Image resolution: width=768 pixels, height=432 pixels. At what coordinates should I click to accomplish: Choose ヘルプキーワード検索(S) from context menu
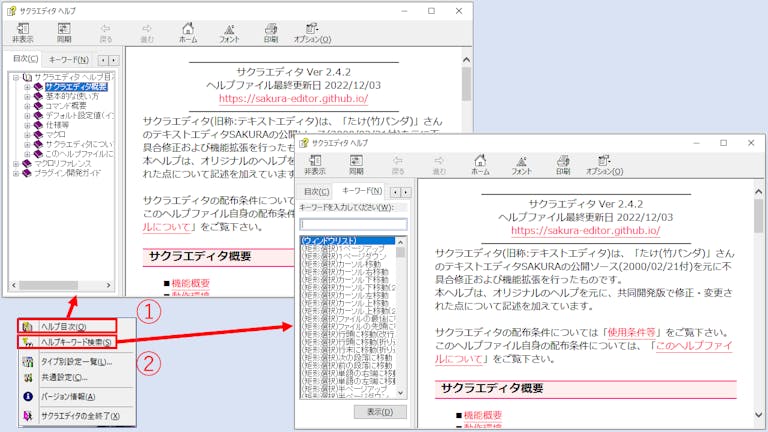click(x=67, y=342)
